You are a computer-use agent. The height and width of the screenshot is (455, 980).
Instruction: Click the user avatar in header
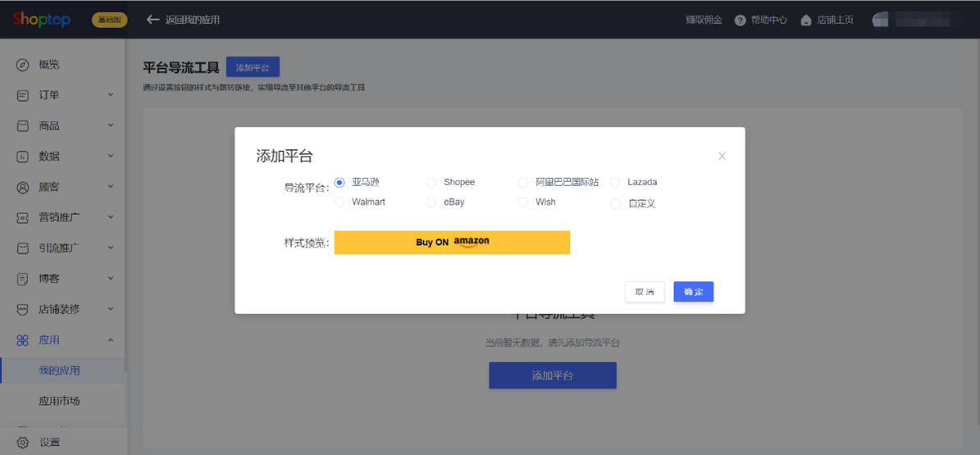879,20
